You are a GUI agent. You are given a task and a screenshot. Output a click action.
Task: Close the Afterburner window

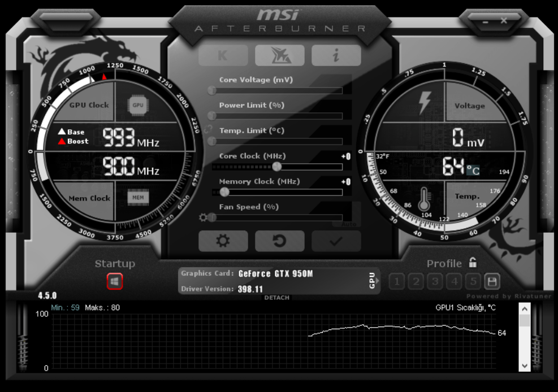(504, 20)
